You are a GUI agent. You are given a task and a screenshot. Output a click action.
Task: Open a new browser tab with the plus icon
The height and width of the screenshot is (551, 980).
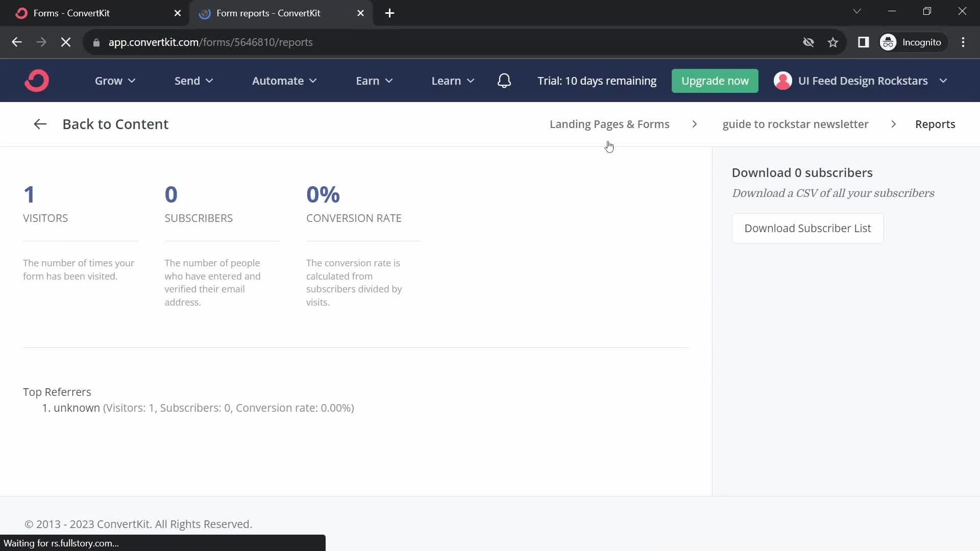pyautogui.click(x=390, y=13)
